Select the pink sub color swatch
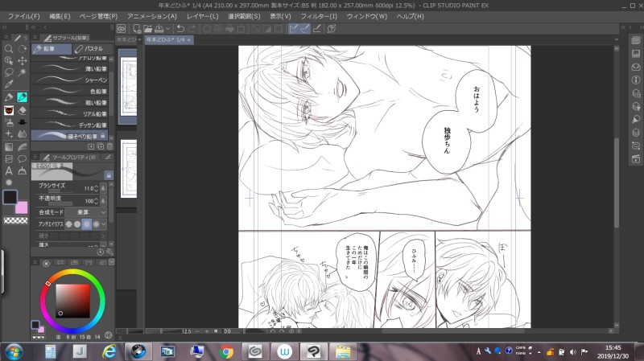 [23, 208]
